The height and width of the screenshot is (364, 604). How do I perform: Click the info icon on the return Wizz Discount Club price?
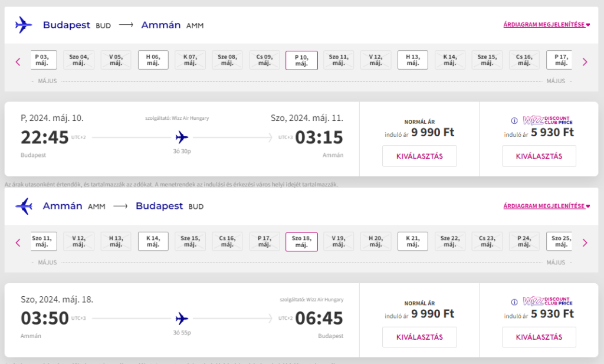pyautogui.click(x=514, y=302)
